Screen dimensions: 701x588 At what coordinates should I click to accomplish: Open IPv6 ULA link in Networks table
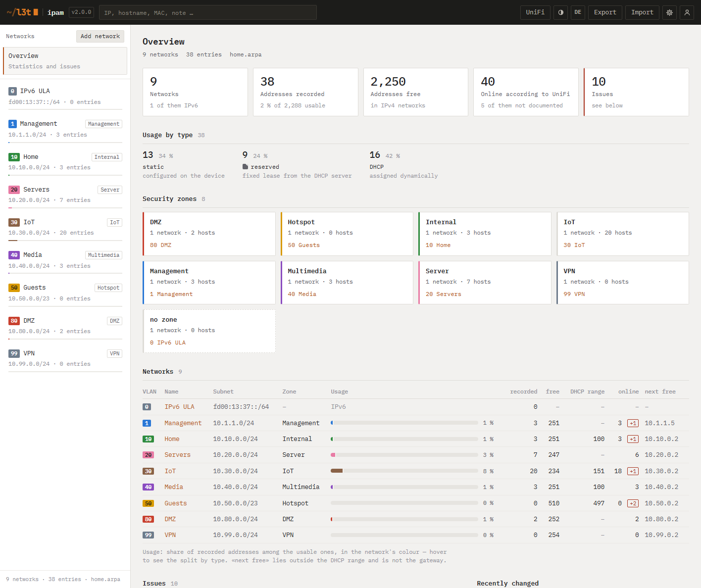pyautogui.click(x=179, y=407)
